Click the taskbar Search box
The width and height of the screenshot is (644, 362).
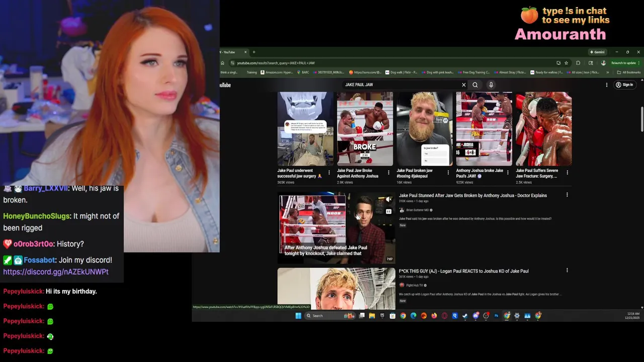330,316
